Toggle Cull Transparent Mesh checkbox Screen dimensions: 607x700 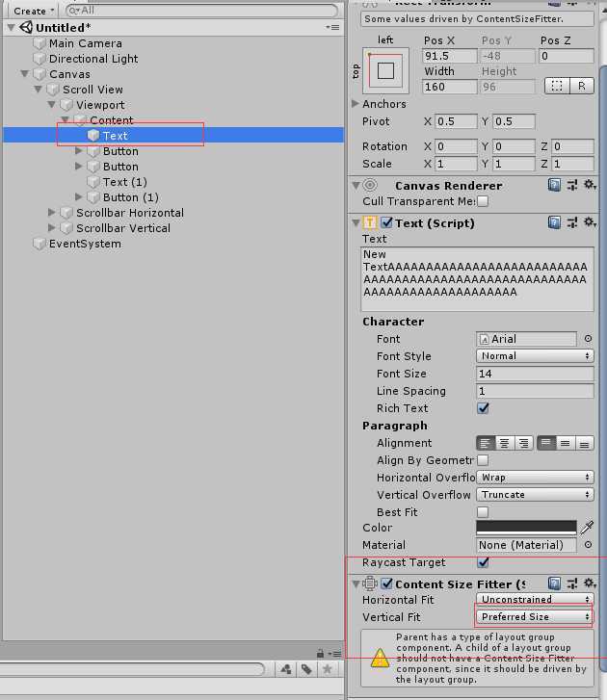tap(483, 201)
